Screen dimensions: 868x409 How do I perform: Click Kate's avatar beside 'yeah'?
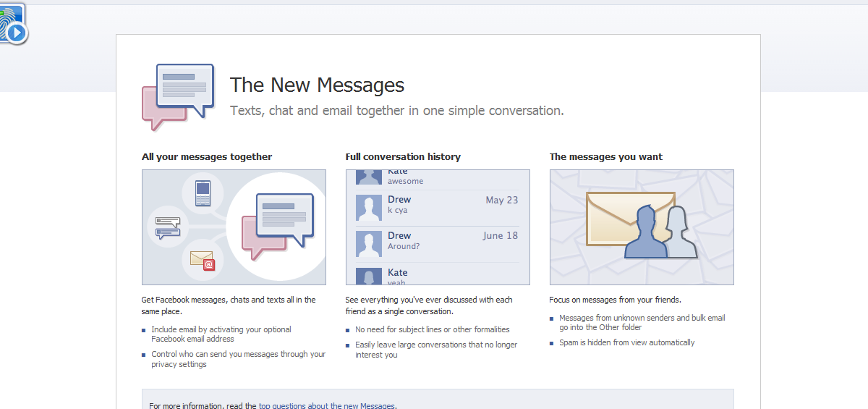(x=369, y=276)
